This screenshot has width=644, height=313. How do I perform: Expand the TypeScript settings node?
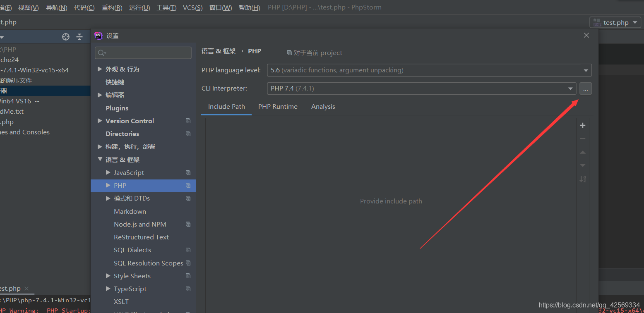click(x=108, y=289)
